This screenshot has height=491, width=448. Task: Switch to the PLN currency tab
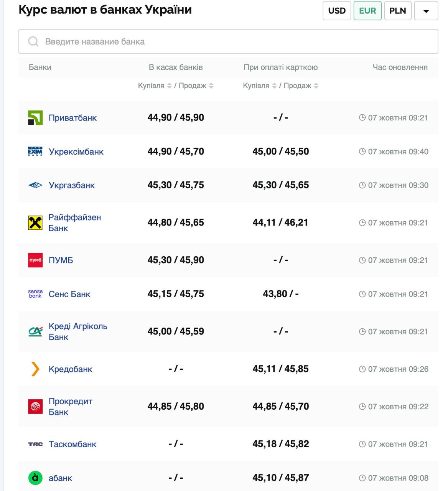click(397, 11)
